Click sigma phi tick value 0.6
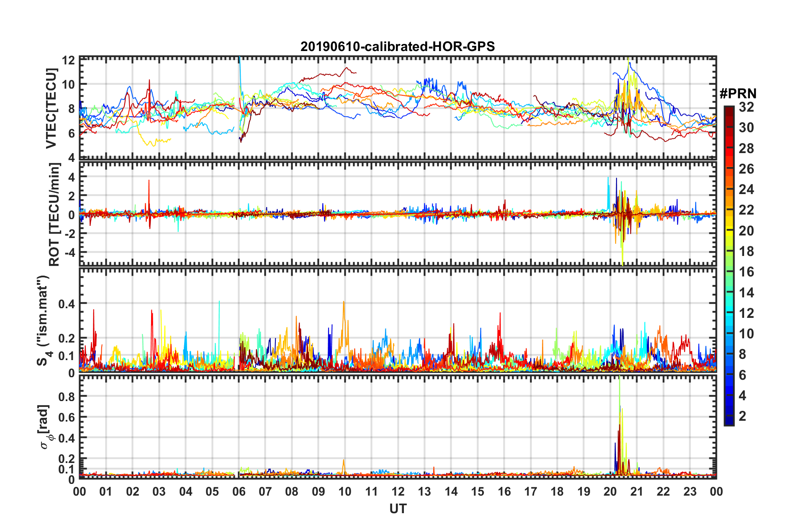Screen dimensions: 796x532 pos(67,417)
